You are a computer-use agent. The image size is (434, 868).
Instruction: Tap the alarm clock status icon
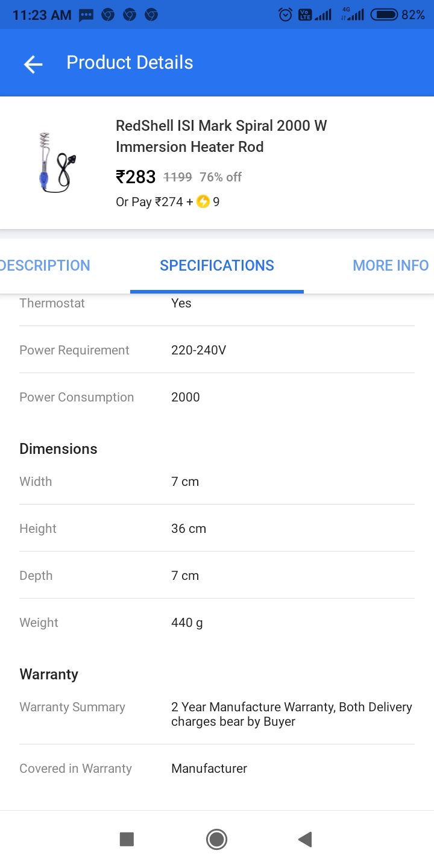285,14
